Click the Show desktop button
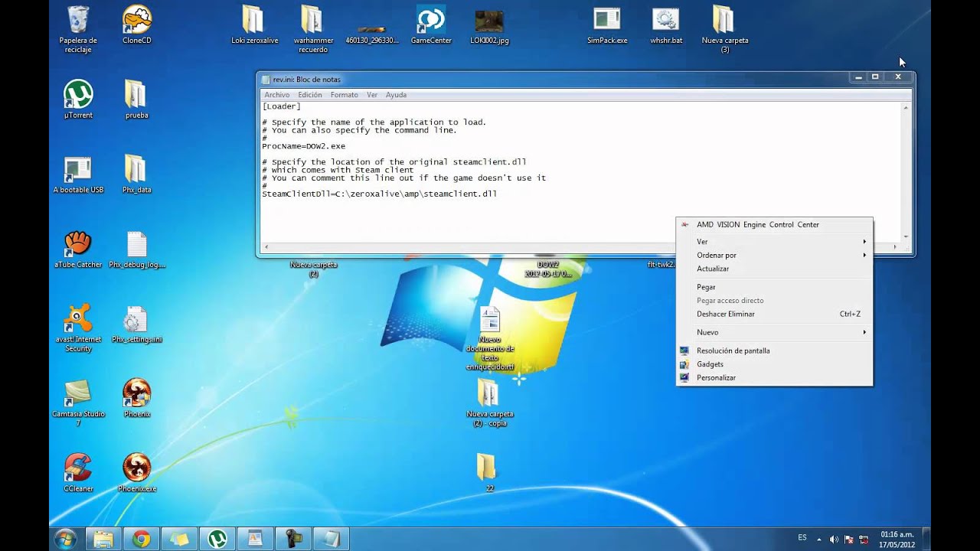The height and width of the screenshot is (551, 980). tap(926, 539)
